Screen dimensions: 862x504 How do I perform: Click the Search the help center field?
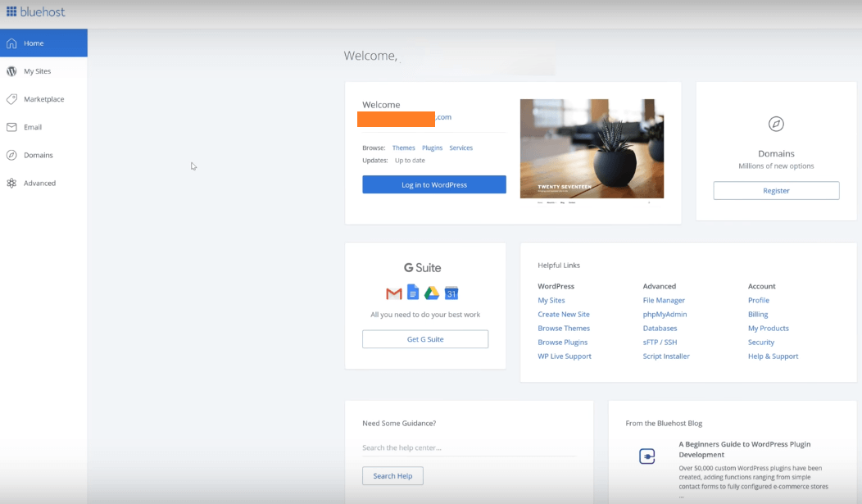click(469, 448)
